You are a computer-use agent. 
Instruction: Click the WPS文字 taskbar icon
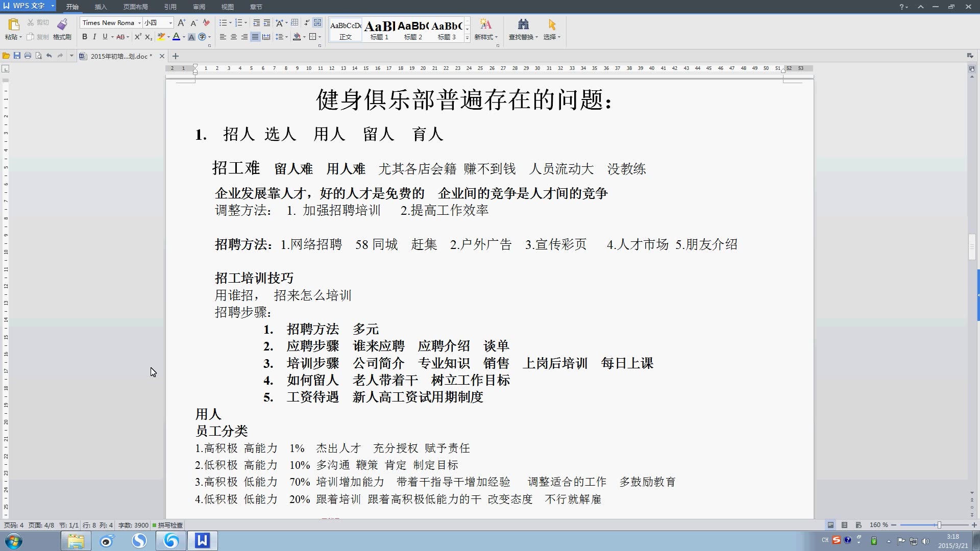(x=202, y=540)
